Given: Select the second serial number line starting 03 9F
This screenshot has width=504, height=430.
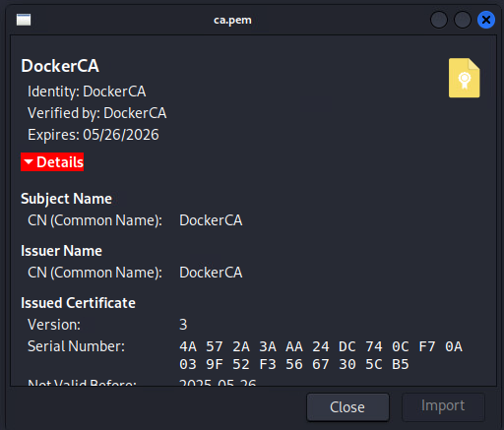Looking at the screenshot, I should pyautogui.click(x=294, y=364).
